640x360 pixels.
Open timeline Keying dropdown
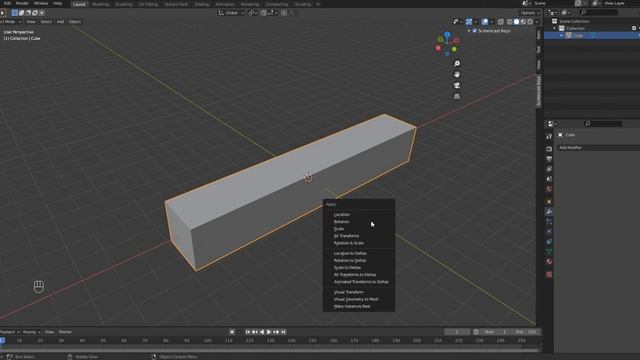(31, 332)
